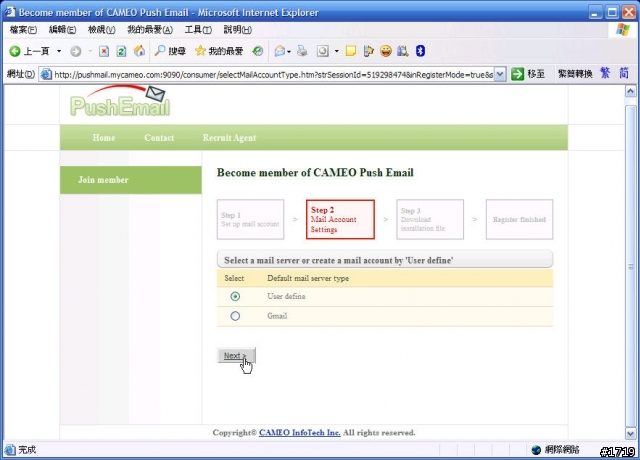Open the 工具 (Tools) menu
The image size is (640, 460).
[198, 29]
